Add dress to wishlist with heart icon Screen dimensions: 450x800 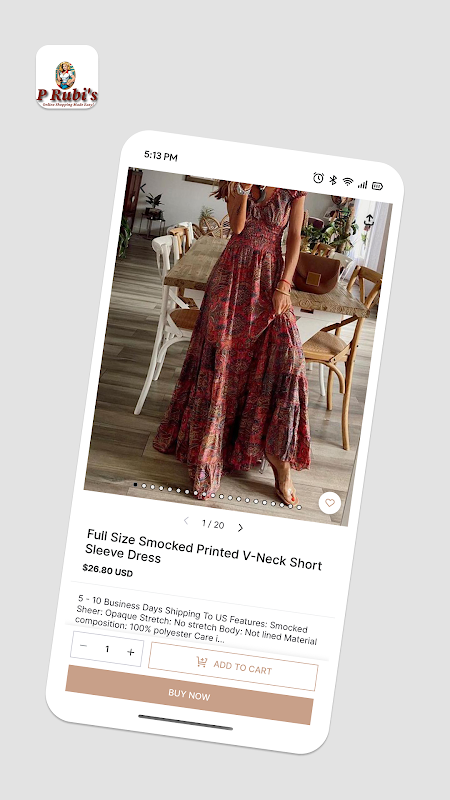330,503
